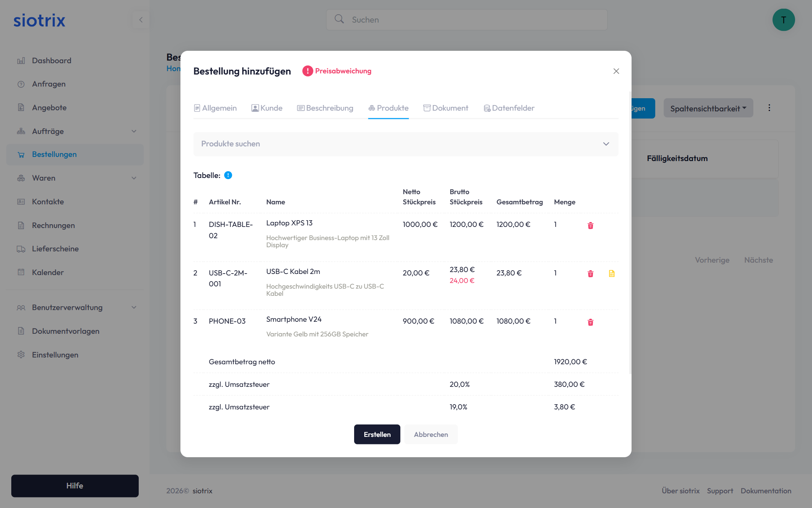This screenshot has height=508, width=812.
Task: Click the Abbrechen button
Action: tap(431, 434)
